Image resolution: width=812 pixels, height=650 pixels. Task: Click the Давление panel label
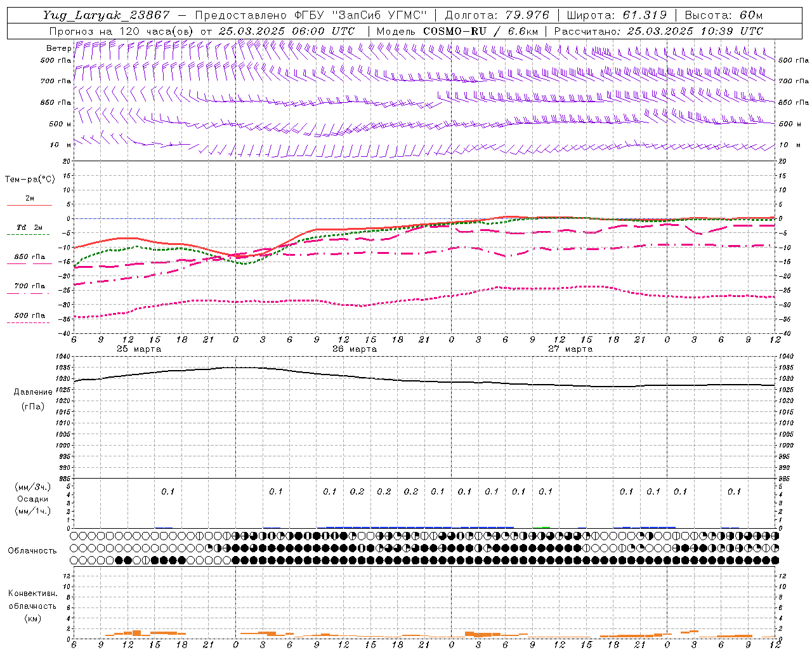point(34,392)
